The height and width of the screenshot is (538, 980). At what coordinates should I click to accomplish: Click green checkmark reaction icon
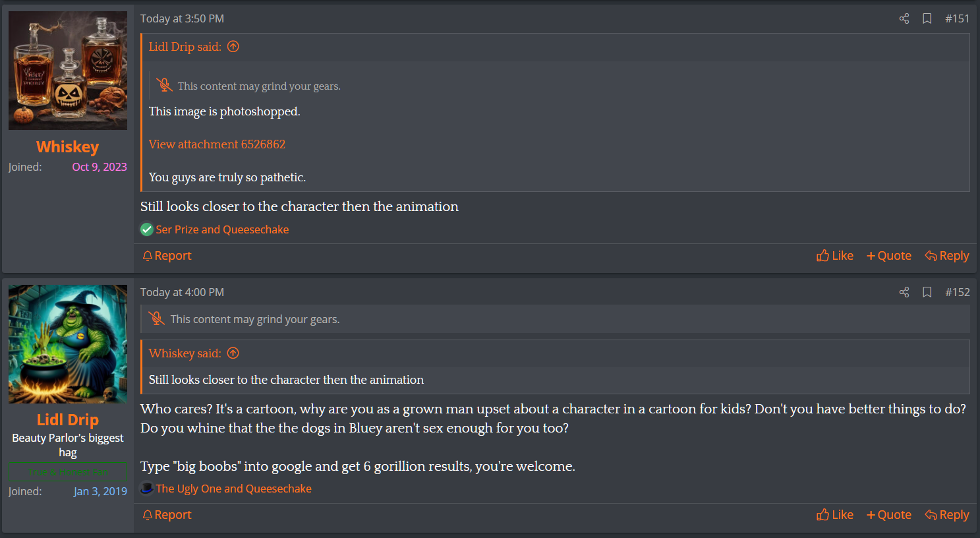147,229
